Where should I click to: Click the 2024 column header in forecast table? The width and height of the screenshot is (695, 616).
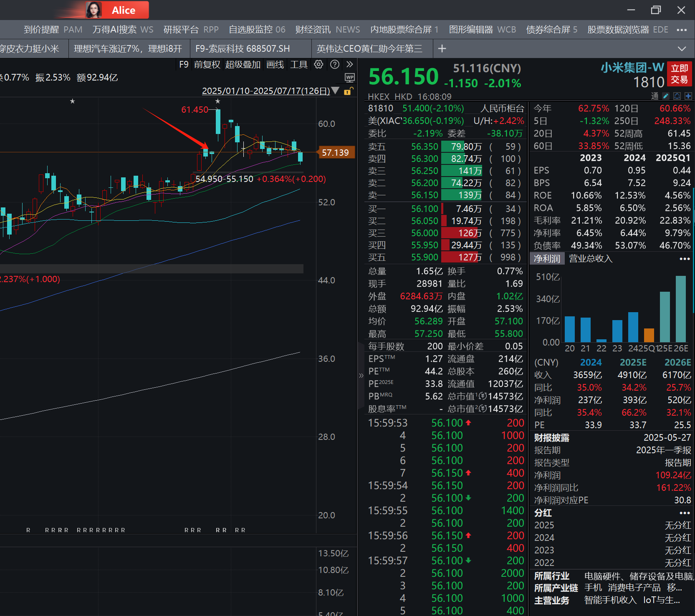pyautogui.click(x=591, y=362)
